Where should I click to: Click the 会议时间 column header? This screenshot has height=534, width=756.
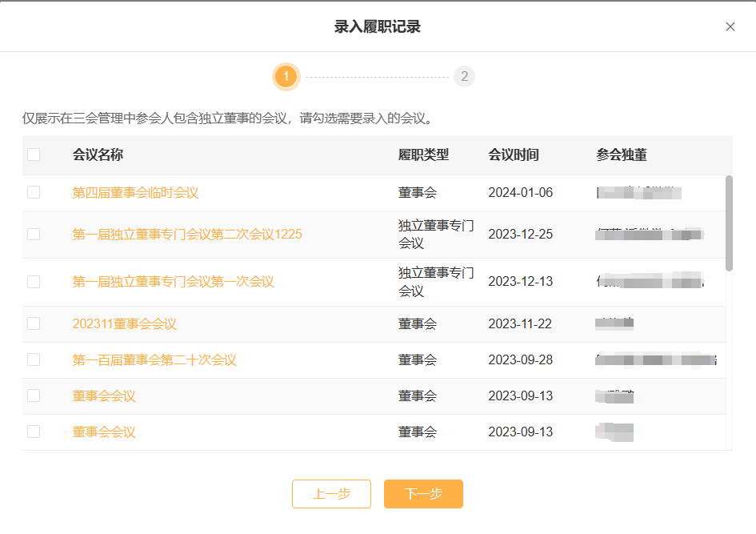click(x=514, y=155)
